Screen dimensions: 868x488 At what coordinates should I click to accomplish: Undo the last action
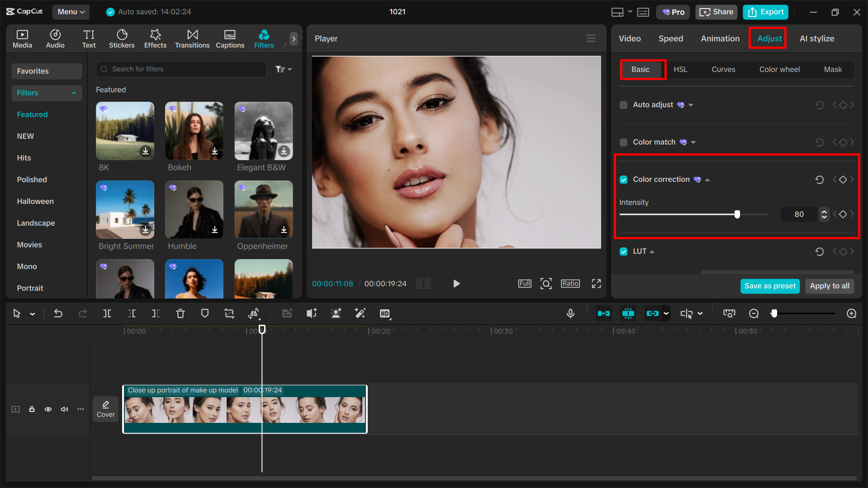pos(58,313)
